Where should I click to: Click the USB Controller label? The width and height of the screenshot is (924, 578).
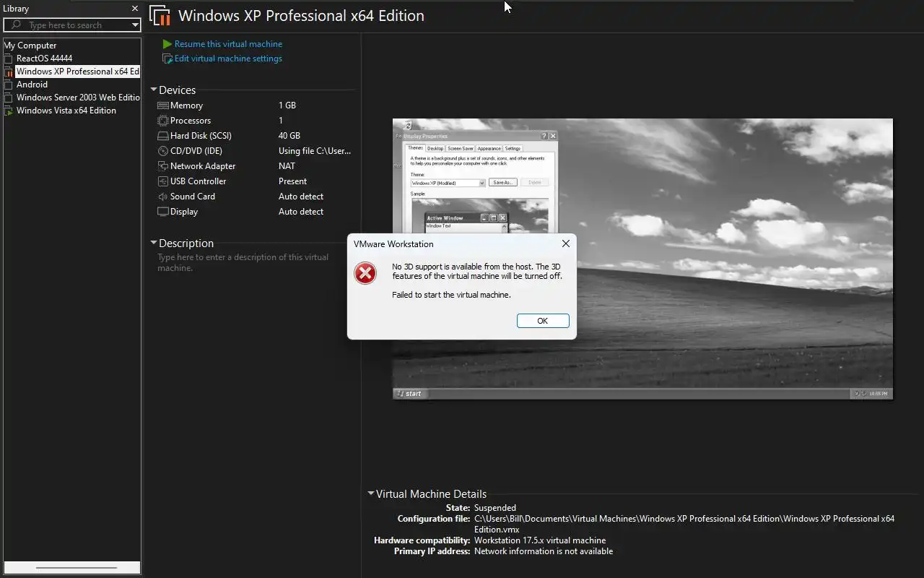tap(198, 181)
